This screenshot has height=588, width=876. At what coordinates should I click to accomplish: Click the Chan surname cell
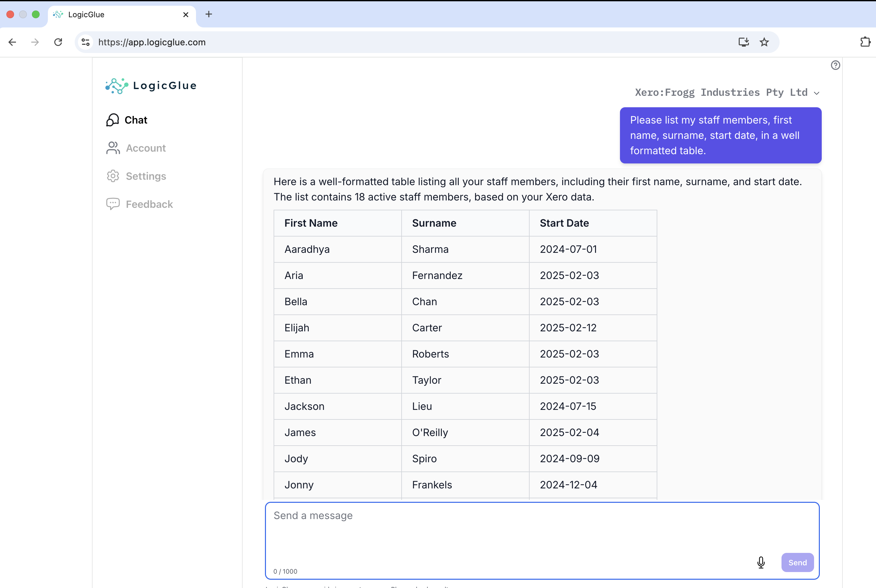[x=465, y=302]
